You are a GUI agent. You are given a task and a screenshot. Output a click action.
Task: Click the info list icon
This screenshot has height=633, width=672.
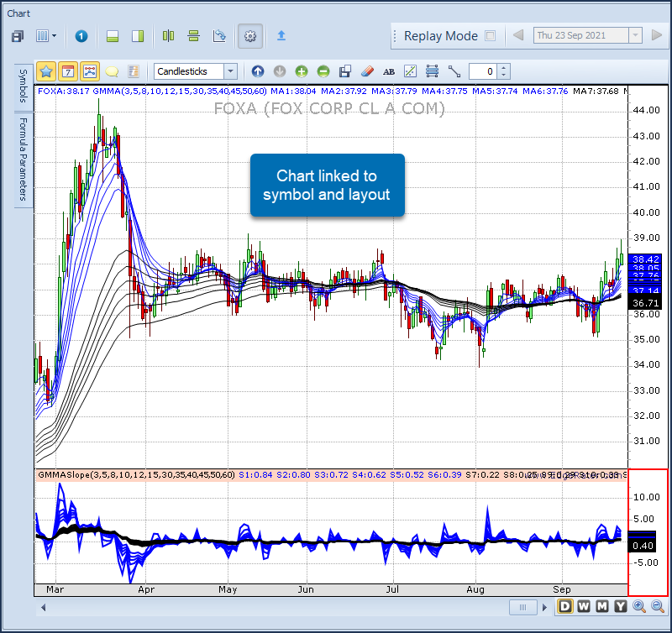[134, 71]
